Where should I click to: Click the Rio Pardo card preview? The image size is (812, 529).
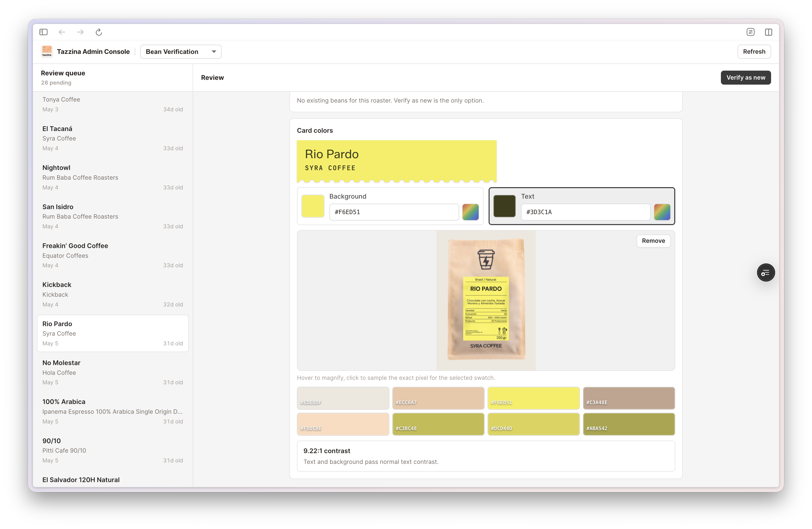point(397,161)
